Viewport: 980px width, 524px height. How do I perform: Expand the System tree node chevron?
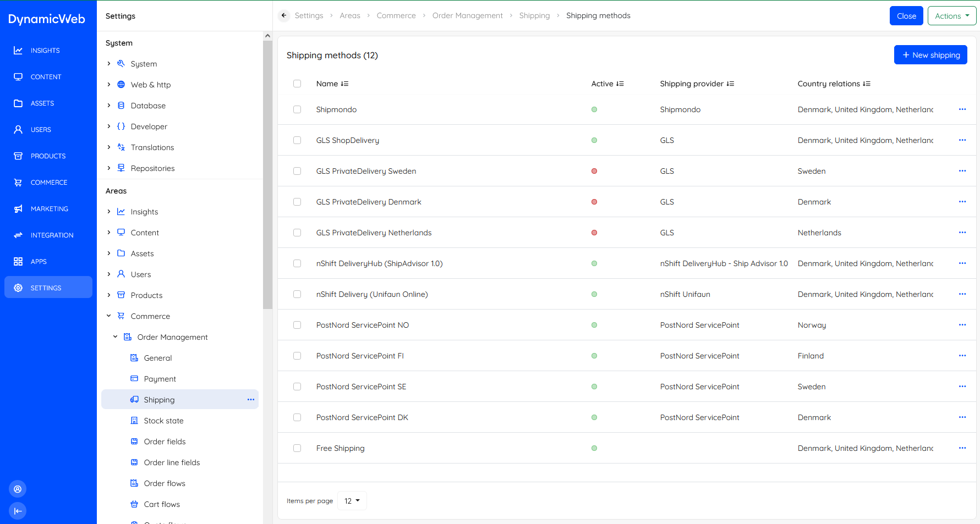[109, 64]
